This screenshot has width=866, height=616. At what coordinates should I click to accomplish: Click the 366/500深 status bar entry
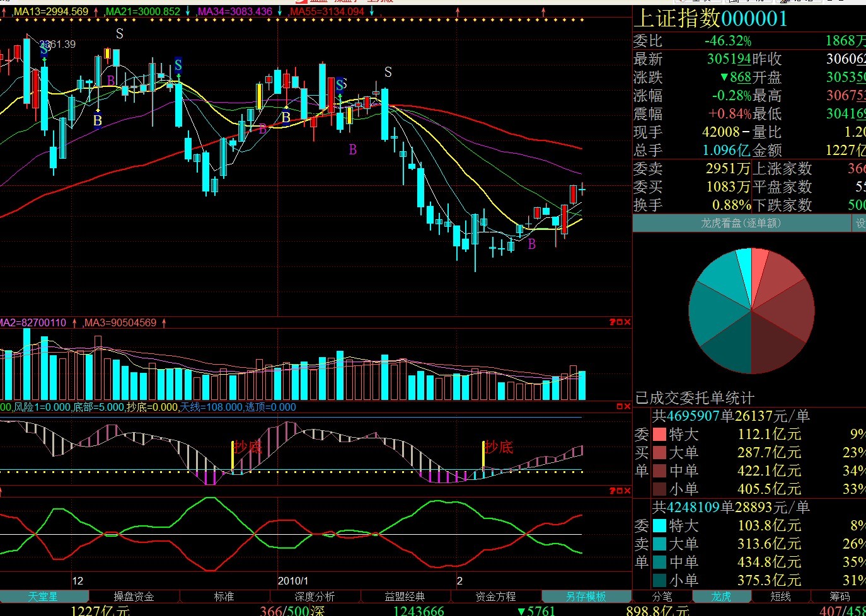[x=292, y=610]
